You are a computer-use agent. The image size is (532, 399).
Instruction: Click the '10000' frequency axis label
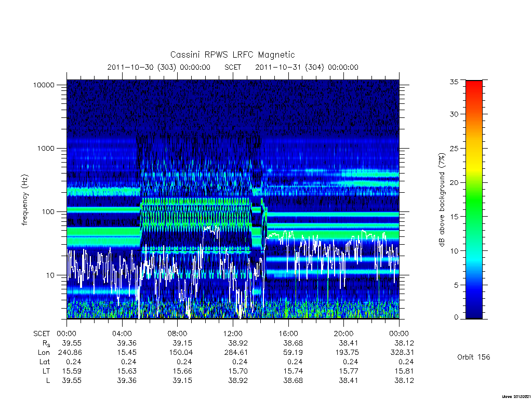44,85
